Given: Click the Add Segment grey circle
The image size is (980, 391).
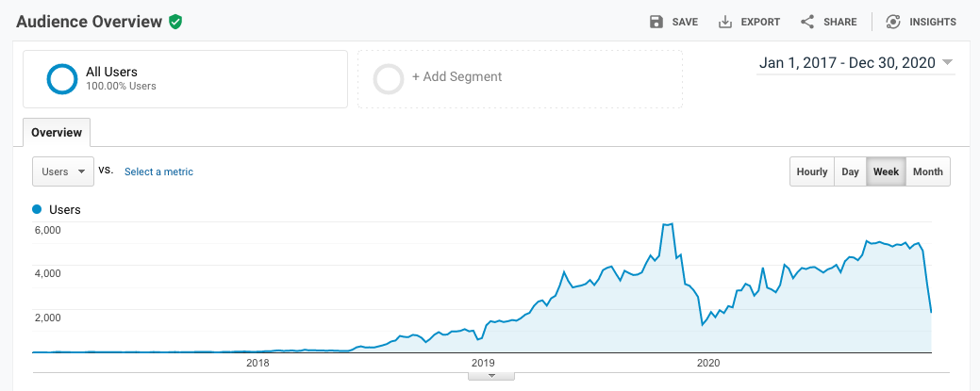Looking at the screenshot, I should coord(388,79).
